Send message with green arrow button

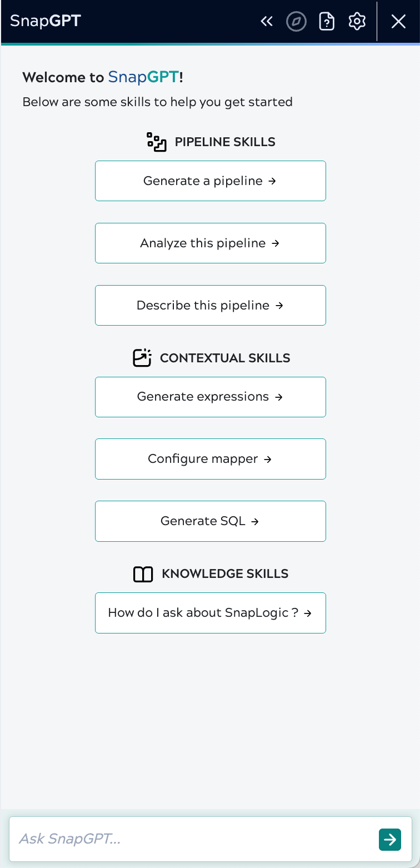tap(390, 839)
